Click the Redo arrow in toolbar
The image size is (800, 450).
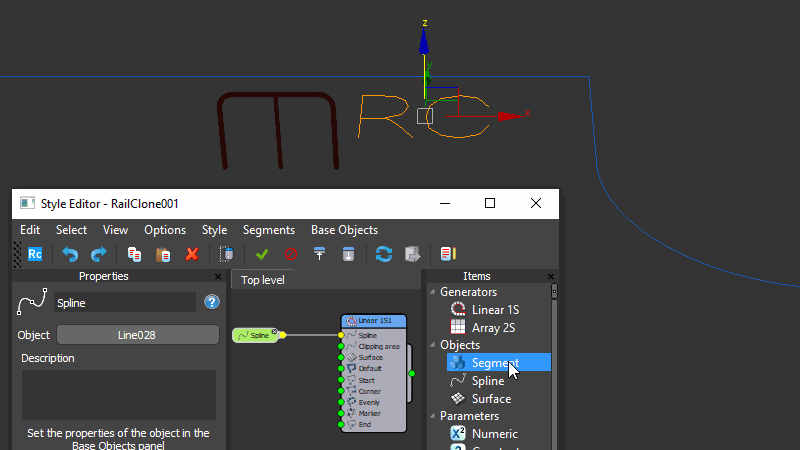(x=98, y=254)
